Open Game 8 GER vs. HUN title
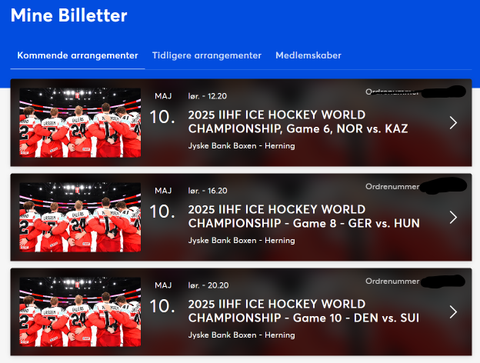 (x=304, y=216)
